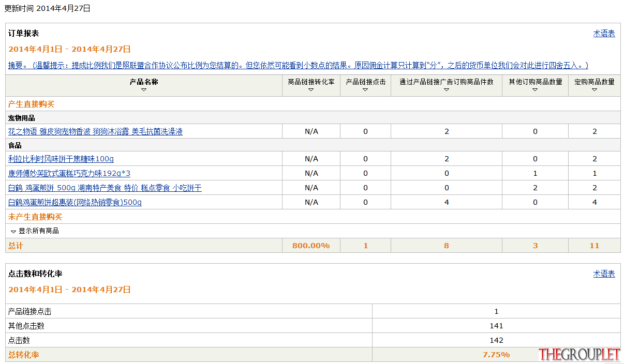
Task: Click the total ordered items value 11
Action: 595,246
